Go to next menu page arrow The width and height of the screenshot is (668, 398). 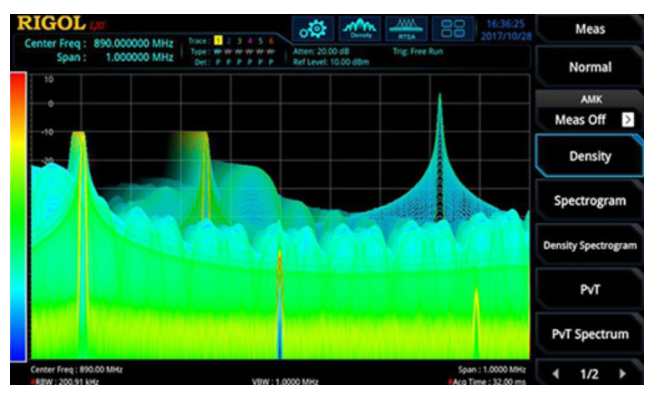(622, 374)
